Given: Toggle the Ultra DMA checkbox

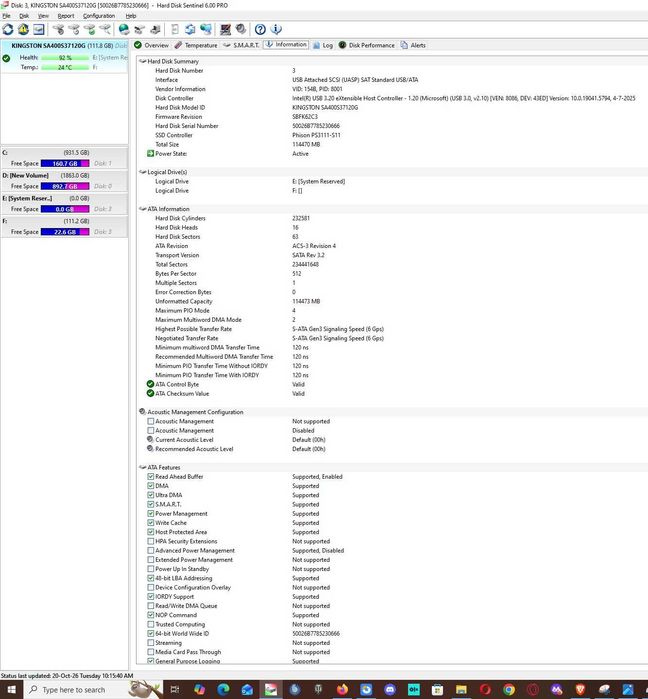Looking at the screenshot, I should [x=151, y=495].
